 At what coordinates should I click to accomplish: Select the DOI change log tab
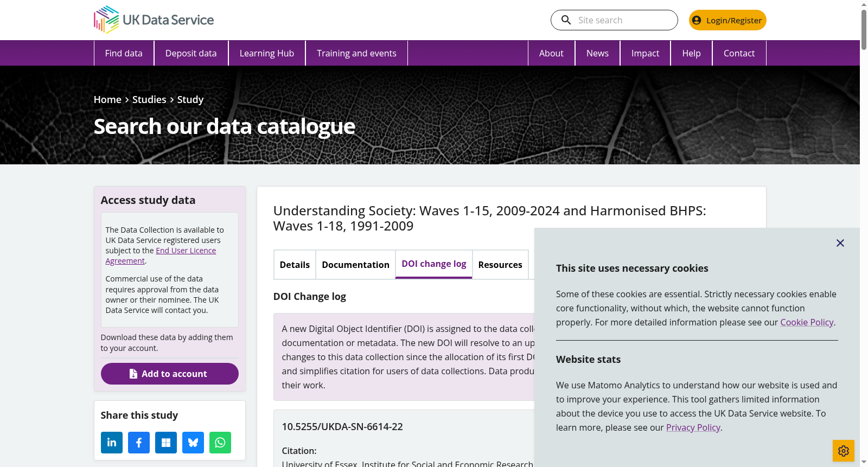pos(434,264)
